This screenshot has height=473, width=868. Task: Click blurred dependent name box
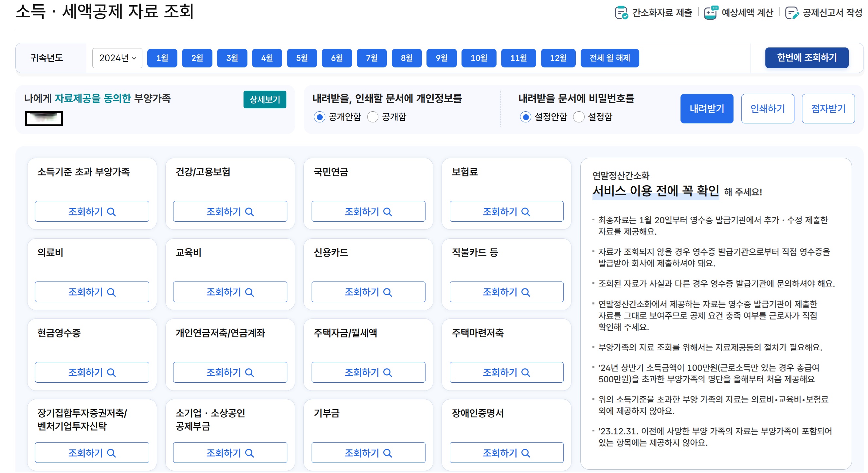point(44,118)
